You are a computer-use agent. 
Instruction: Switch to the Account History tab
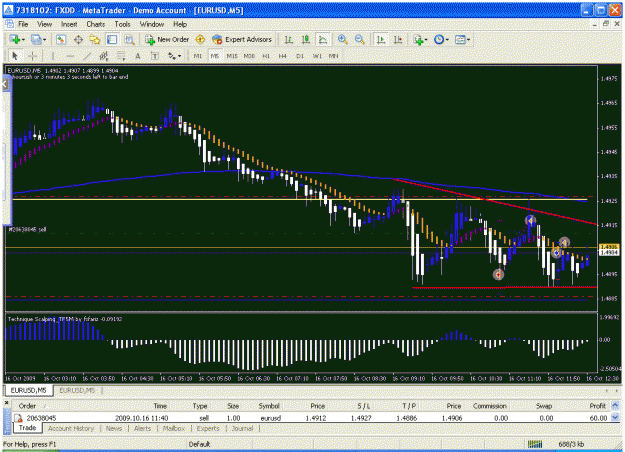point(71,428)
